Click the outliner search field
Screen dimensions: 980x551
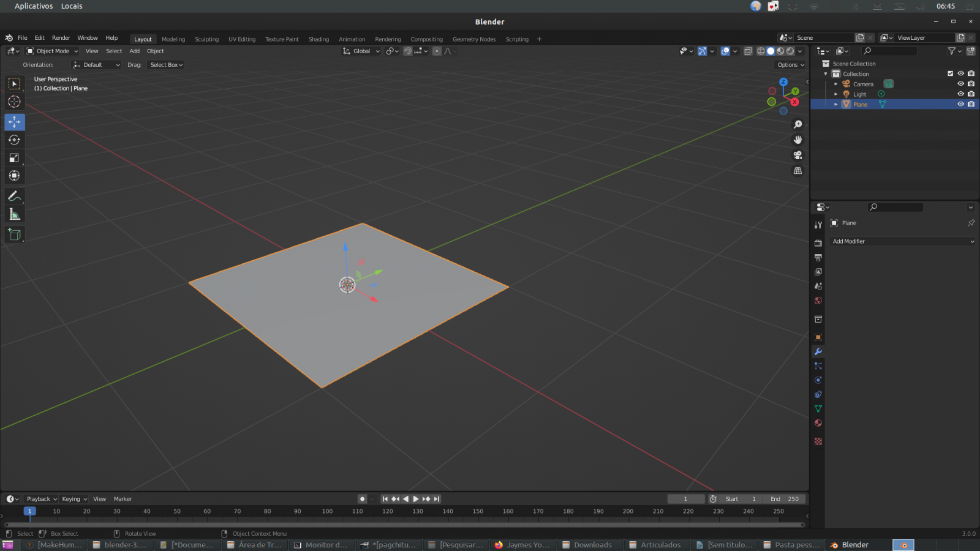point(889,51)
